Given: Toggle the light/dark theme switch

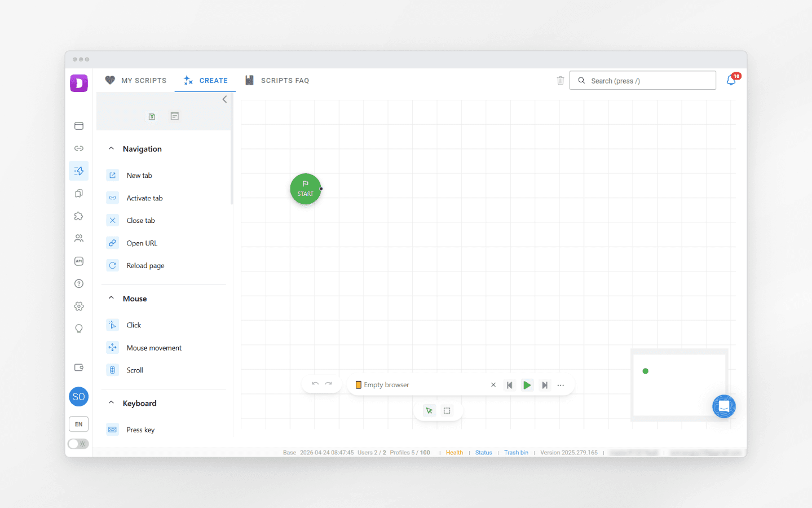Looking at the screenshot, I should coord(78,444).
